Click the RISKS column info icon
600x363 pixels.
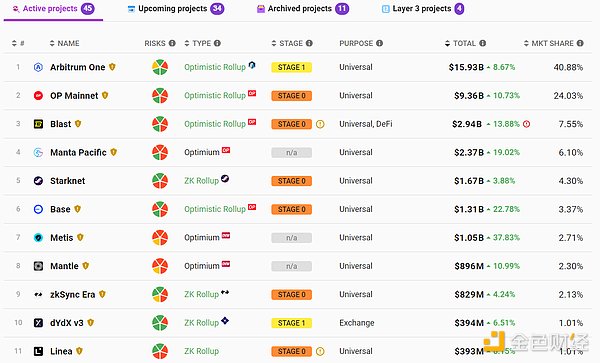point(172,43)
